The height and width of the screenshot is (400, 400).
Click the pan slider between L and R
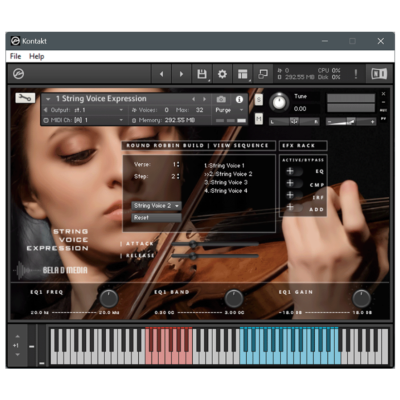point(294,122)
